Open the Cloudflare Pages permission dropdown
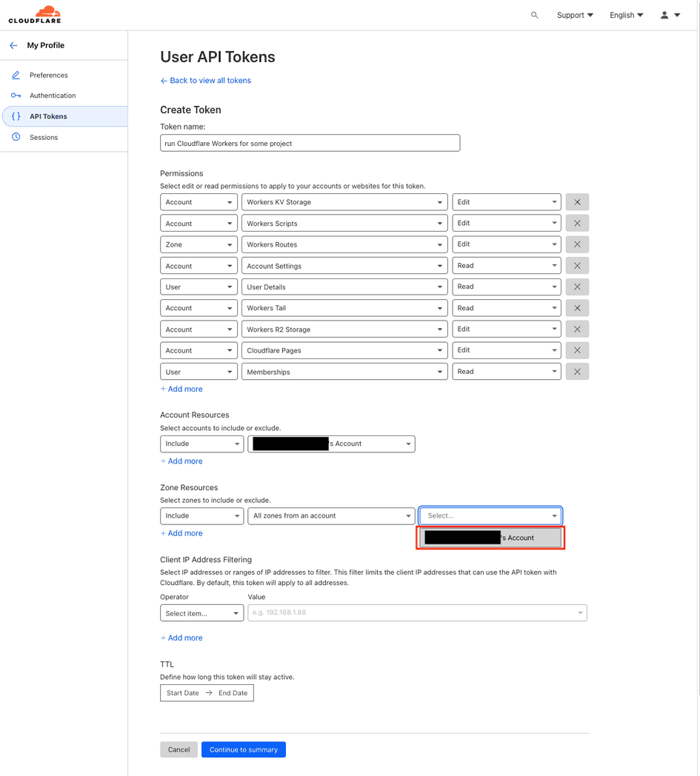Image resolution: width=700 pixels, height=776 pixels. click(344, 350)
